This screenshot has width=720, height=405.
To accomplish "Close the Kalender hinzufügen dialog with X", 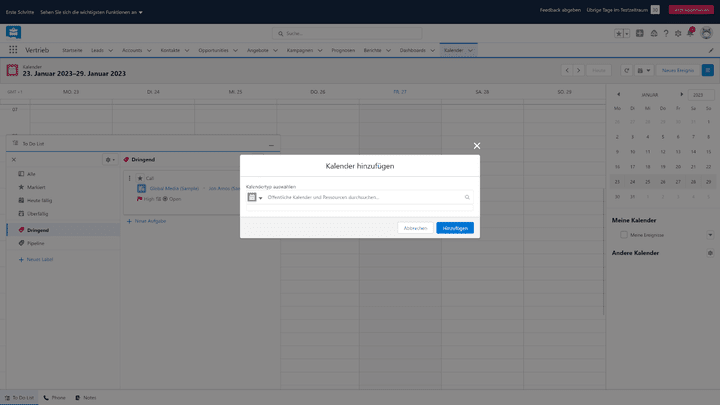I will (x=477, y=146).
